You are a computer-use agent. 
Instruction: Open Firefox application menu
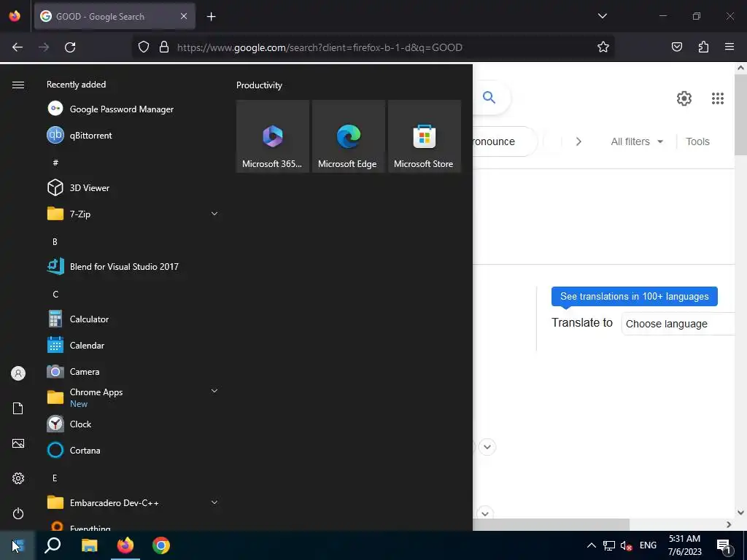tap(729, 47)
